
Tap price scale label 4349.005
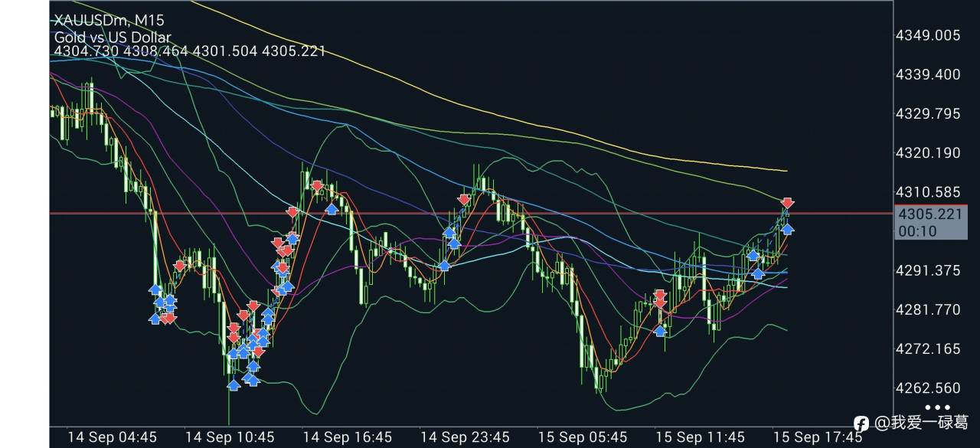(x=928, y=35)
